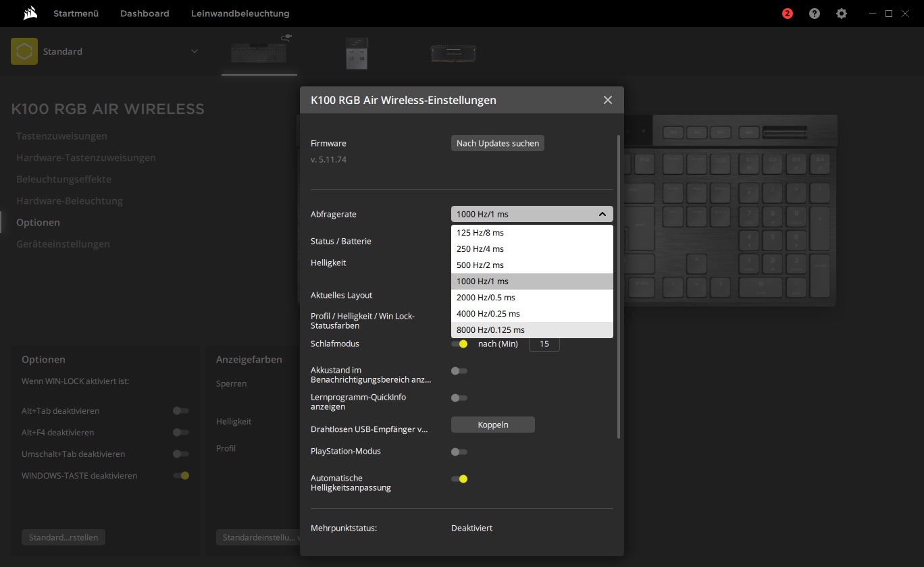Screen dimensions: 924x567
Task: Choose 250 Hz/4 ms polling rate
Action: 532,249
